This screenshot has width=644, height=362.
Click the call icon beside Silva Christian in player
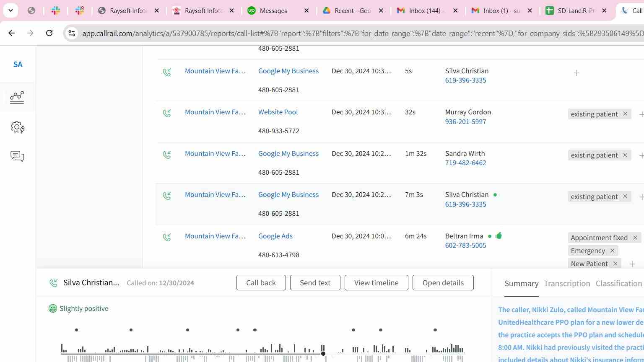53,283
